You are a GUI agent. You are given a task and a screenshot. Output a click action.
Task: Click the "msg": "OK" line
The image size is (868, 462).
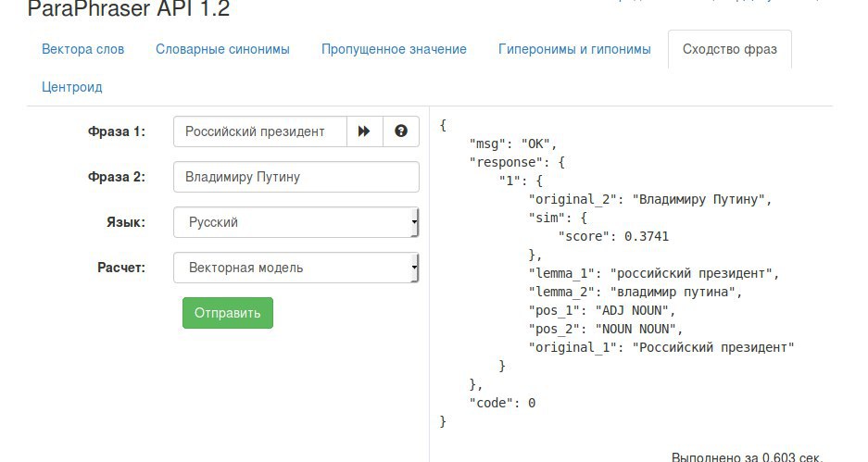(512, 144)
